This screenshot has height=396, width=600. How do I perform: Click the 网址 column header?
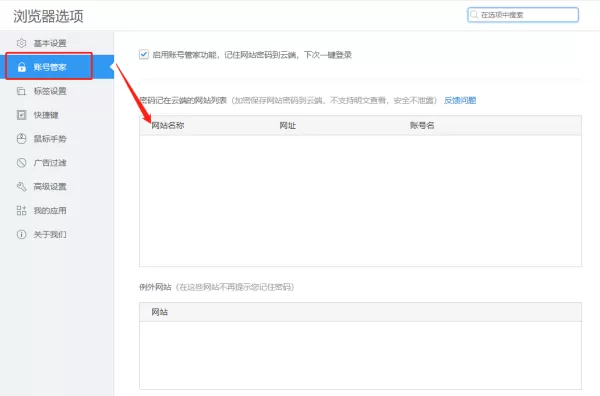(x=288, y=125)
